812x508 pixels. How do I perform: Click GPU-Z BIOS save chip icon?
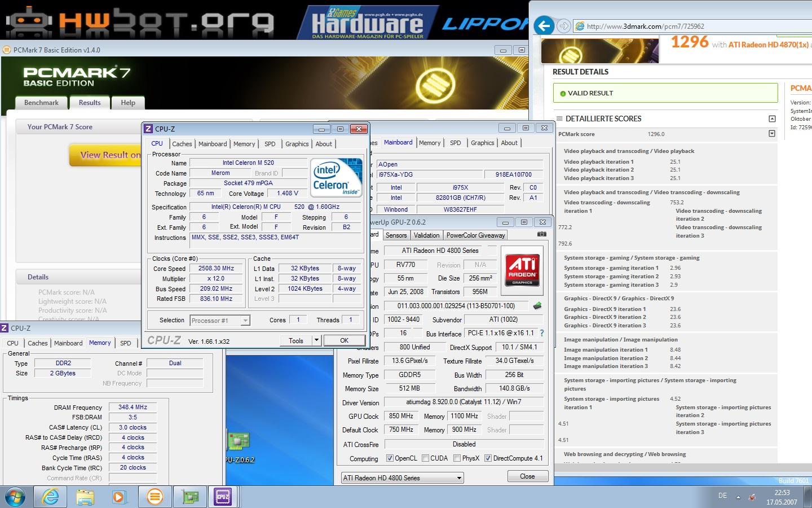(x=537, y=305)
